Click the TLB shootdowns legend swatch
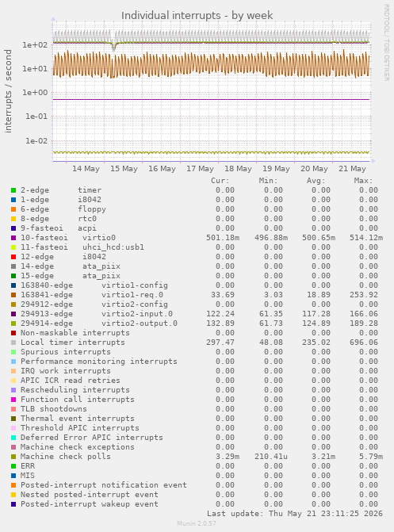Image resolution: width=394 pixels, height=532 pixels. 13,409
